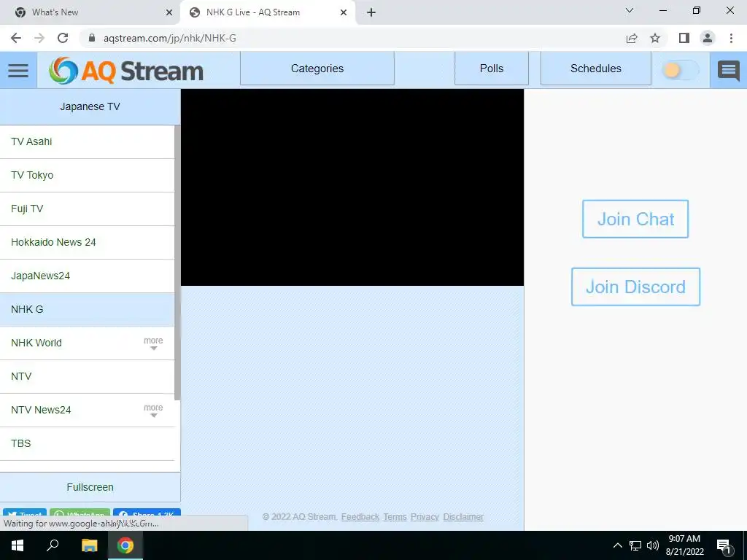Open Windows taskbar search

tap(53, 545)
